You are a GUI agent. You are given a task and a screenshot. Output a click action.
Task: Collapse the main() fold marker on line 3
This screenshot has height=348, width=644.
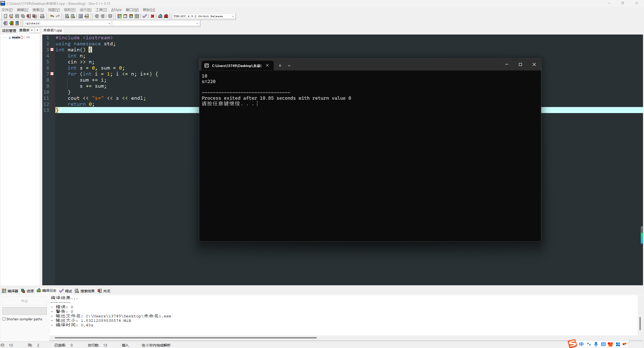pos(52,50)
